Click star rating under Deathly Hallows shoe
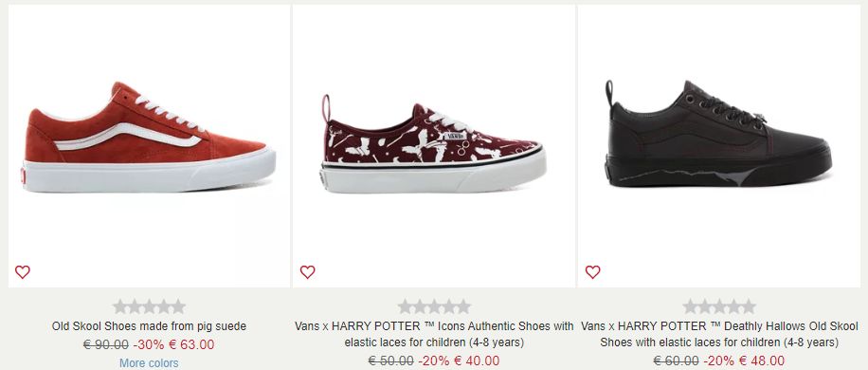868x370 pixels. pyautogui.click(x=719, y=306)
